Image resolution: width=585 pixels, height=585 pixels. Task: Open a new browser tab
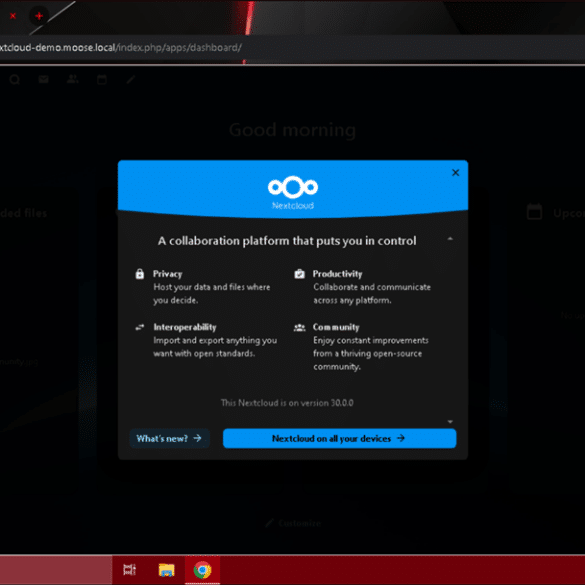[x=39, y=16]
